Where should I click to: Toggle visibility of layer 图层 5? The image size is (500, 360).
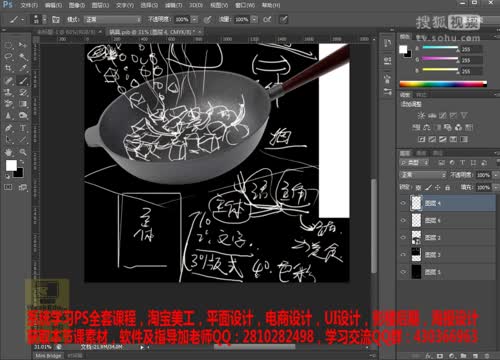[403, 272]
